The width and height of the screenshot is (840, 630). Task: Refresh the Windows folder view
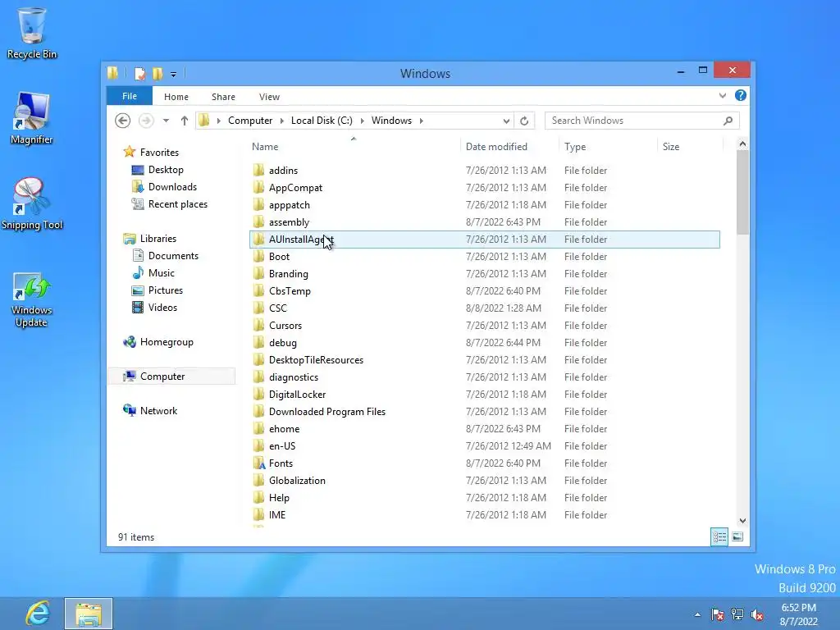524,121
